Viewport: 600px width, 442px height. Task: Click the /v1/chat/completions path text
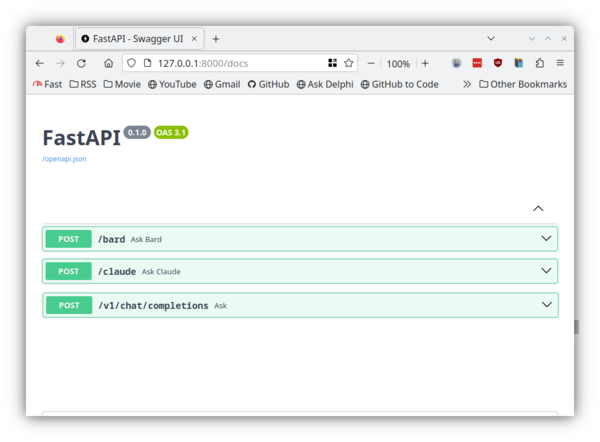[153, 305]
